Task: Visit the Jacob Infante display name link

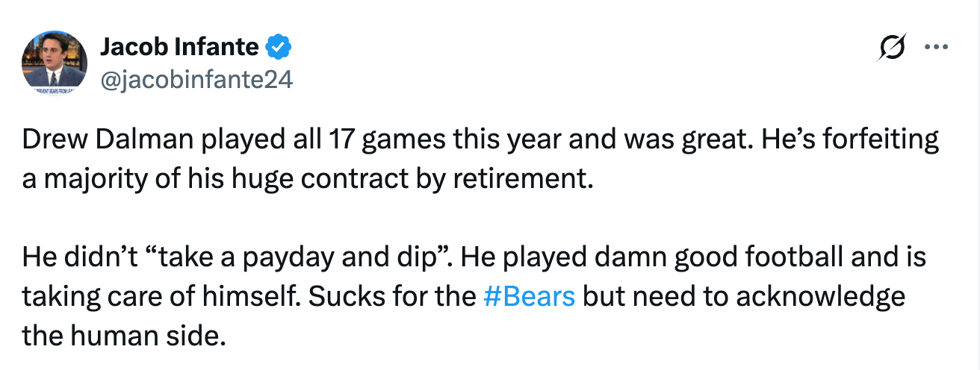Action: [179, 48]
